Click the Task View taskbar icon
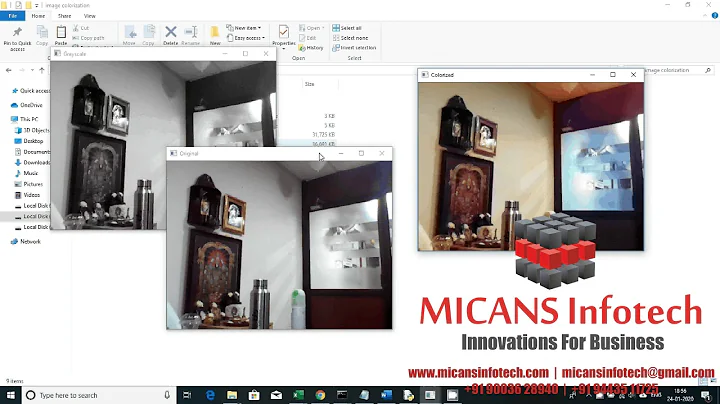This screenshot has height=404, width=720. (x=187, y=395)
